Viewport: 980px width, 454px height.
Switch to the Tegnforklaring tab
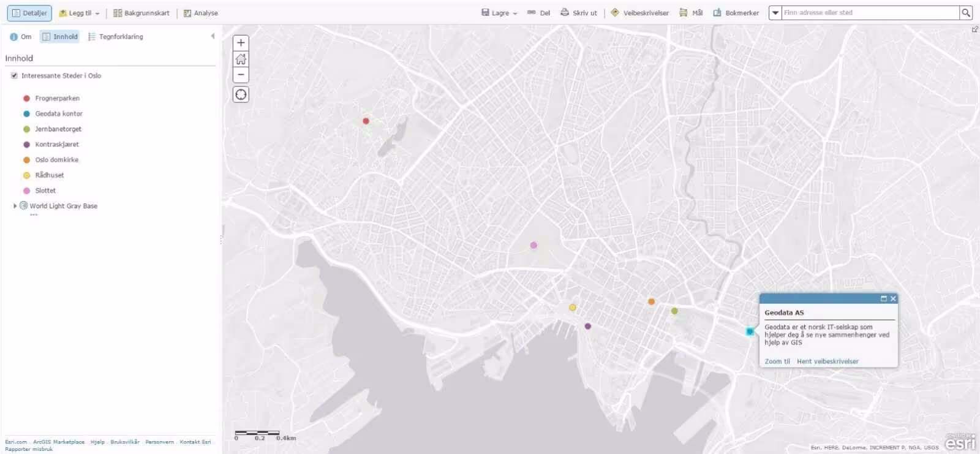tap(115, 37)
